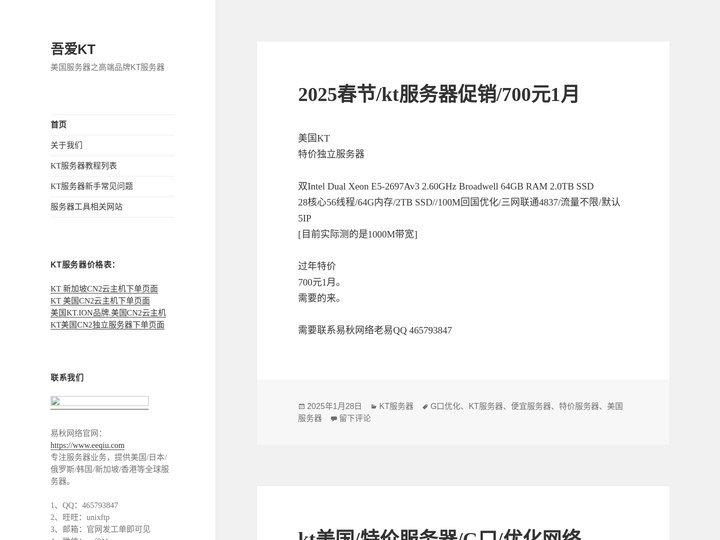The image size is (720, 540).
Task: Open post date 2025年1月28日
Action: click(x=334, y=406)
